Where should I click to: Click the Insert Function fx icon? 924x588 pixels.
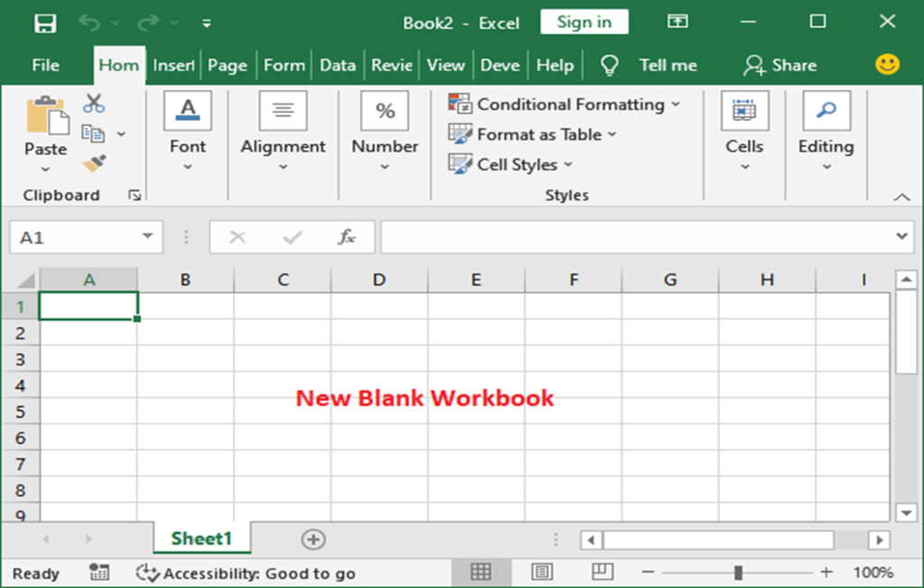click(x=346, y=237)
